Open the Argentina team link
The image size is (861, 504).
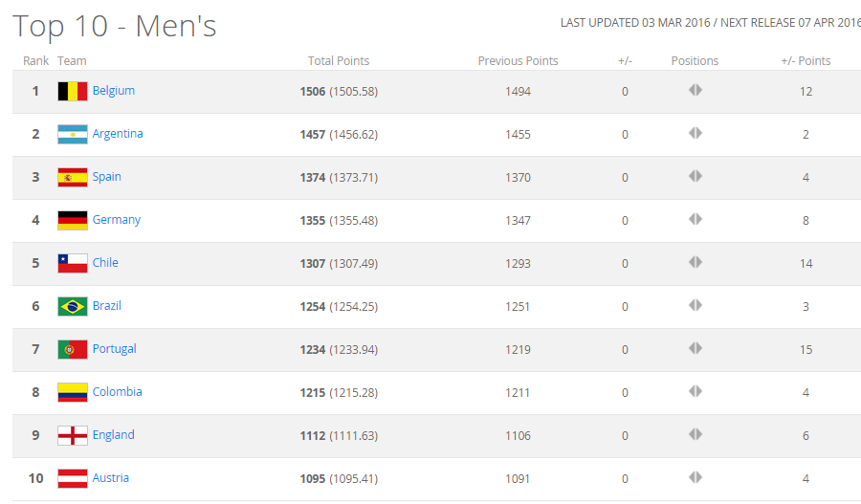(x=118, y=134)
